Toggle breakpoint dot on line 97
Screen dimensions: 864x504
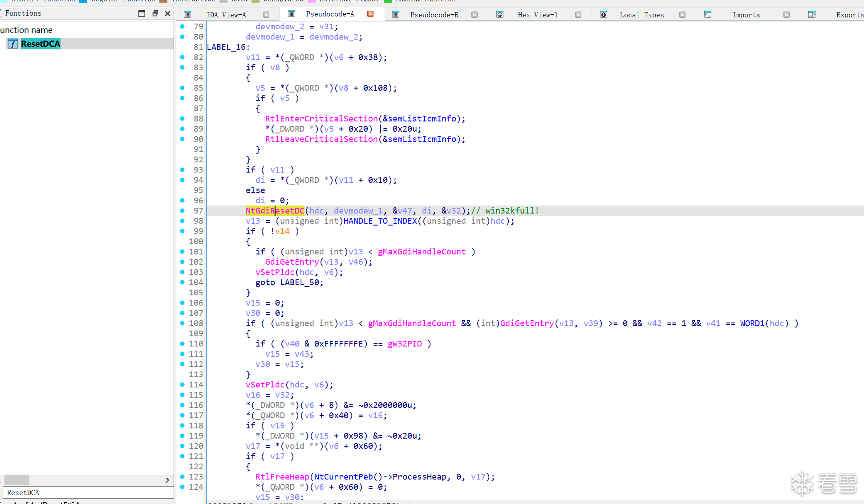(x=183, y=210)
